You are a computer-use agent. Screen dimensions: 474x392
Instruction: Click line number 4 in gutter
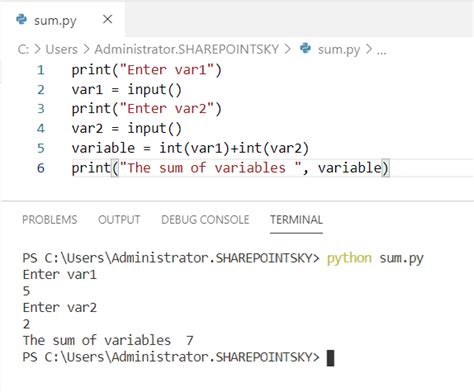(x=41, y=129)
